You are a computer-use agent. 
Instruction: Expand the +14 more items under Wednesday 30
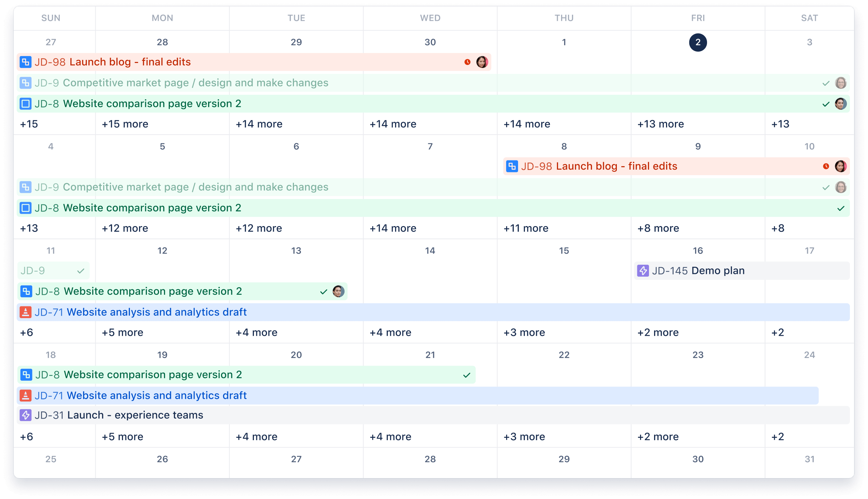coord(393,124)
